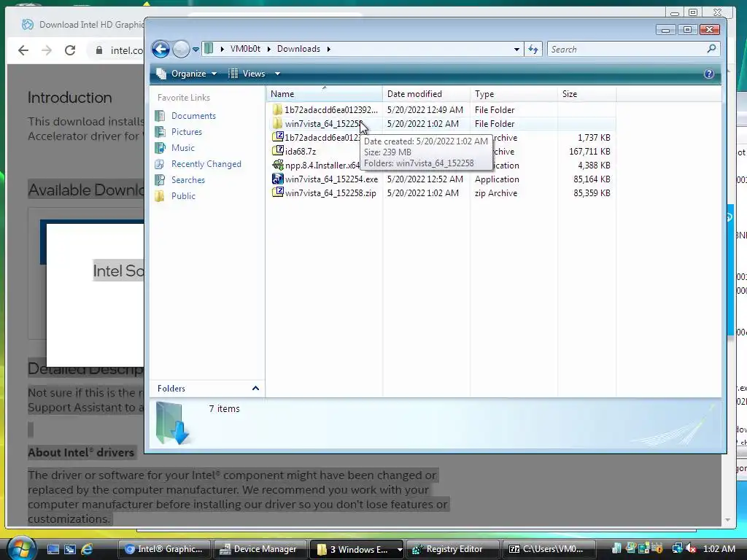747x560 pixels.
Task: Expand the Folders pane chevron
Action: [x=255, y=389]
